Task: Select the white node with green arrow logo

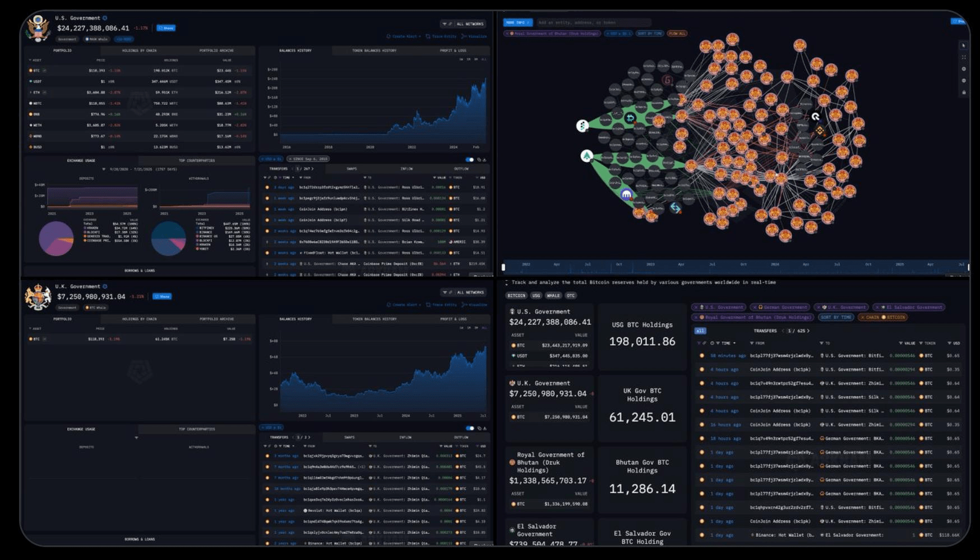Action: click(x=586, y=155)
